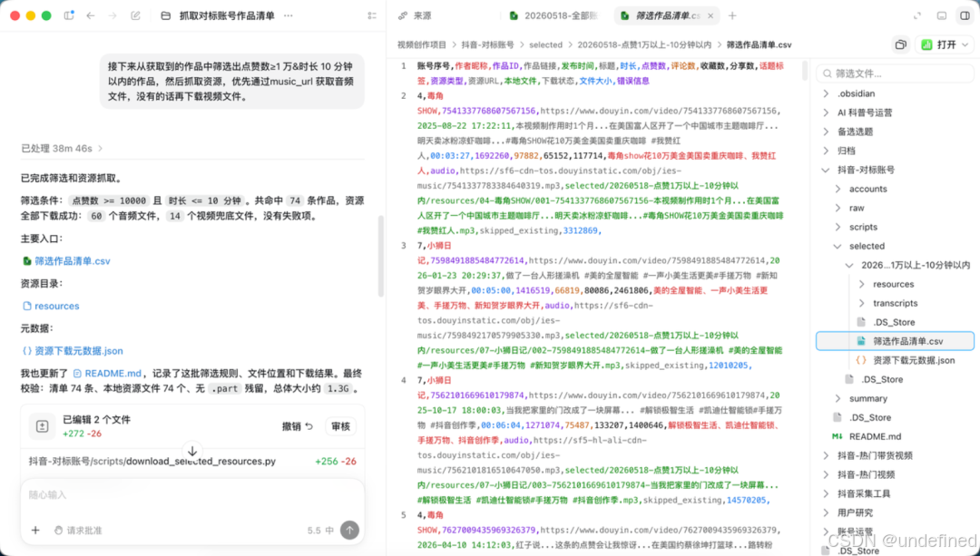Focus the 筛选文件... search field
The height and width of the screenshot is (556, 980).
coord(895,73)
